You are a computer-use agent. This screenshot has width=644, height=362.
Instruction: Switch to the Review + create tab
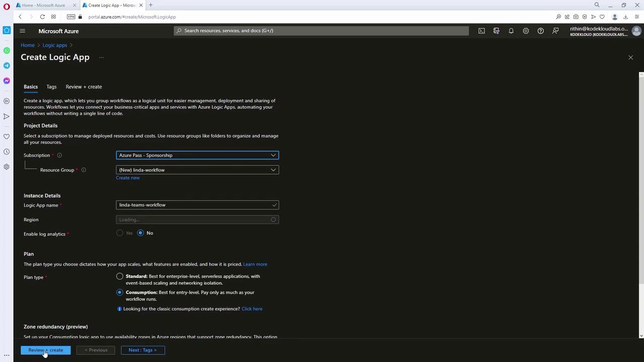84,86
